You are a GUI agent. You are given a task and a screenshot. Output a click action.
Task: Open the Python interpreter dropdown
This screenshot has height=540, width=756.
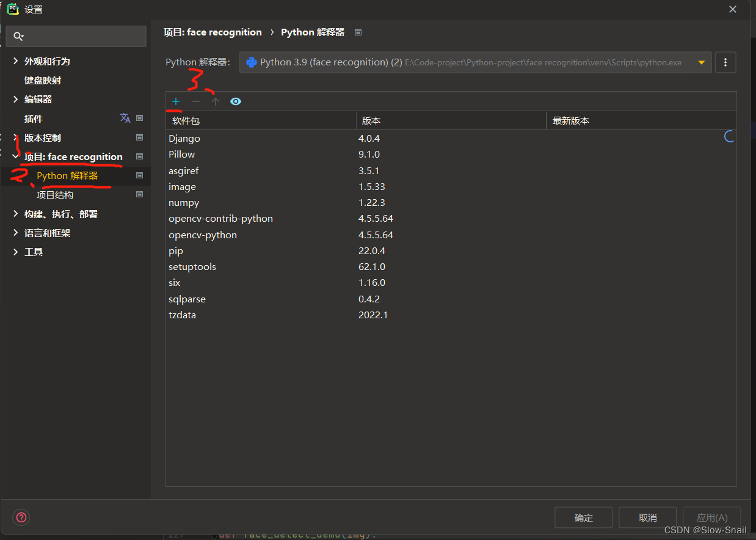click(x=475, y=62)
